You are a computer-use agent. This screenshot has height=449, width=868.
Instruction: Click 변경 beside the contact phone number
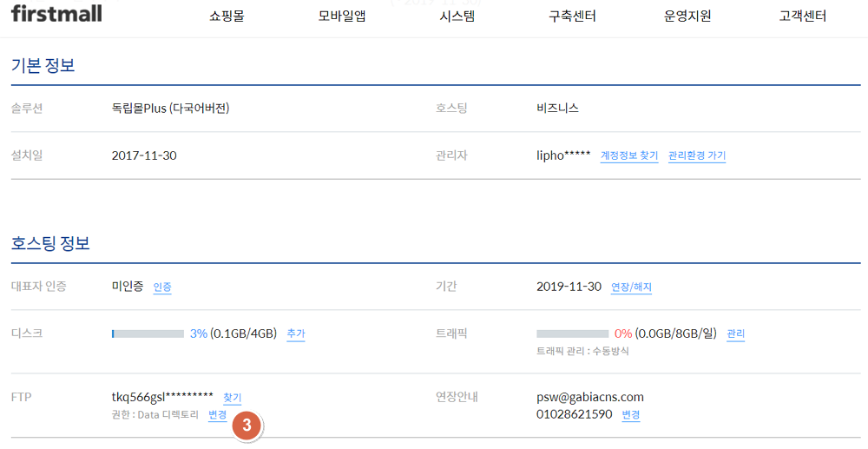click(x=631, y=415)
